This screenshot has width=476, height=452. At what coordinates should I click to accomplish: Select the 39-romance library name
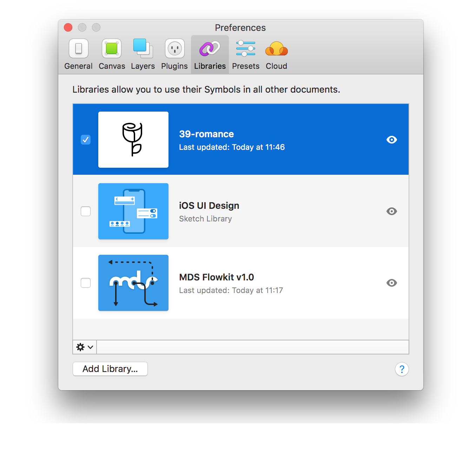tap(206, 134)
